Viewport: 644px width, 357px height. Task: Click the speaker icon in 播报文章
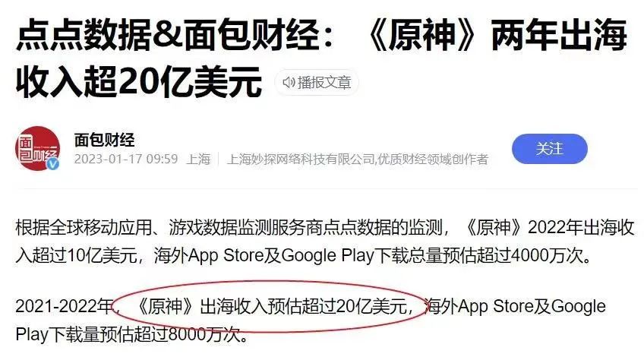pyautogui.click(x=289, y=83)
